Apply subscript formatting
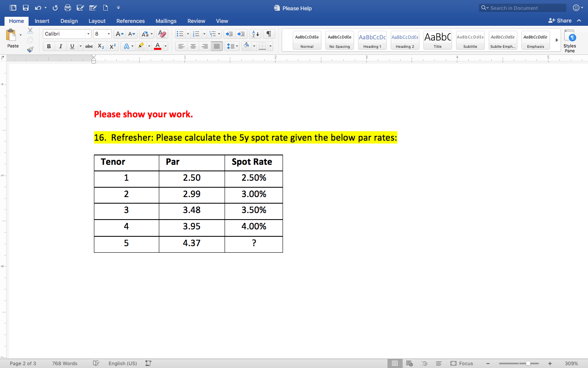Viewport: 588px width, 368px height. (101, 46)
